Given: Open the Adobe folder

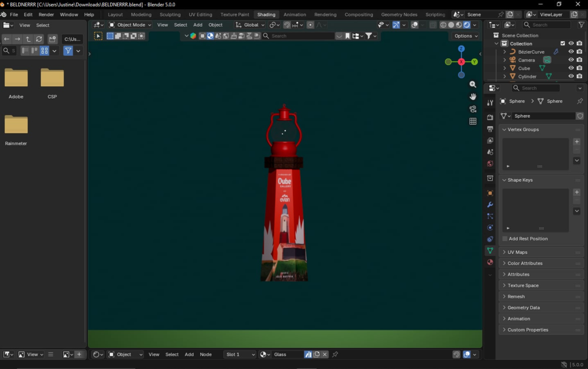Looking at the screenshot, I should click(16, 83).
